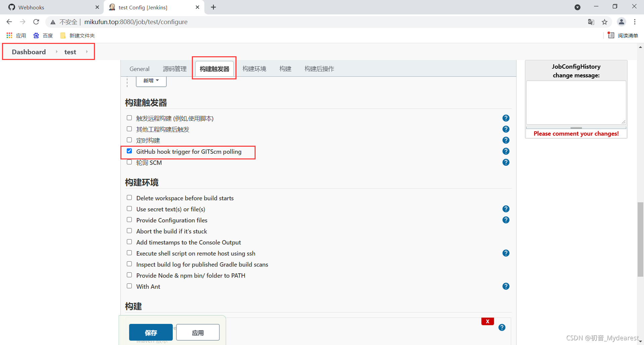Open 百度 bookmark
The image size is (644, 345).
pyautogui.click(x=43, y=36)
